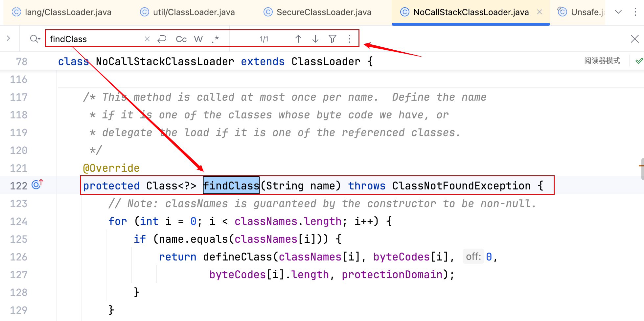Click in the findClass search field
This screenshot has height=321, width=644.
95,39
